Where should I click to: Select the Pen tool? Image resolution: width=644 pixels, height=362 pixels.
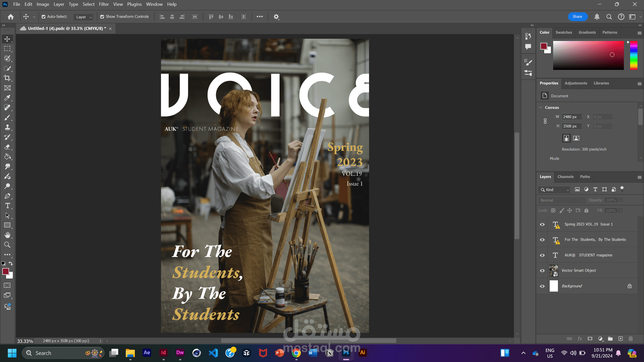click(7, 196)
